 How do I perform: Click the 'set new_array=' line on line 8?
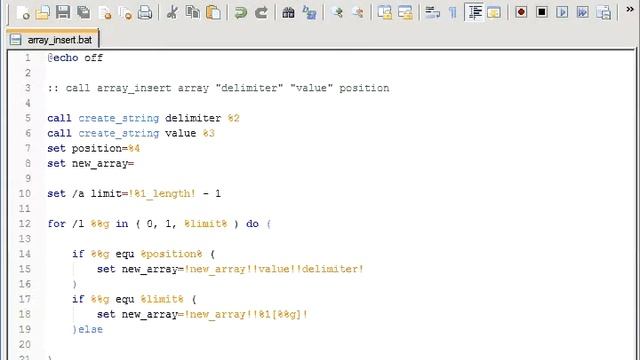point(91,164)
